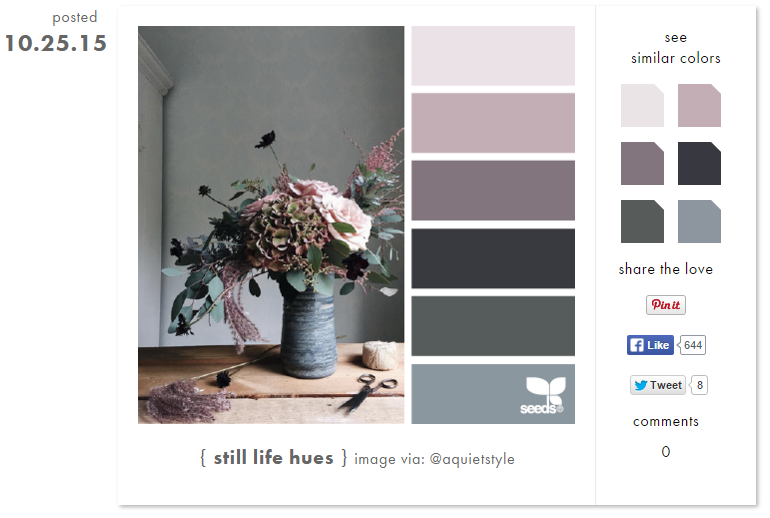The height and width of the screenshot is (518, 770).
Task: Click the Facebook Like button
Action: tap(650, 345)
